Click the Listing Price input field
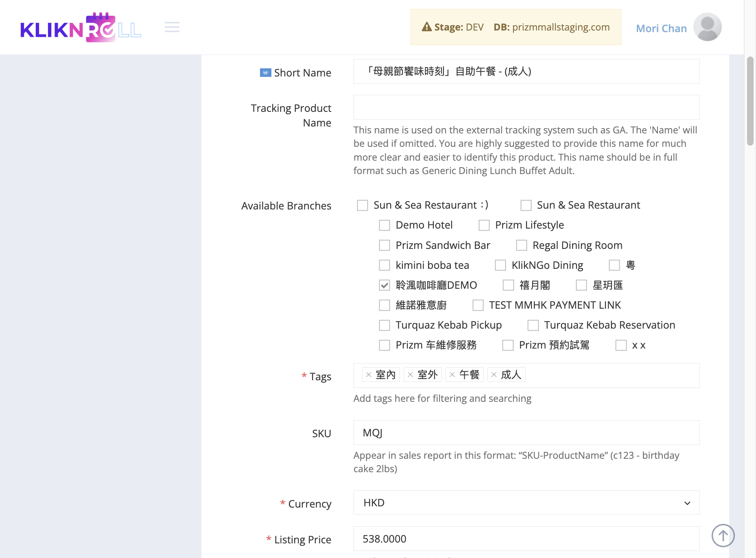The width and height of the screenshot is (756, 558). 527,539
